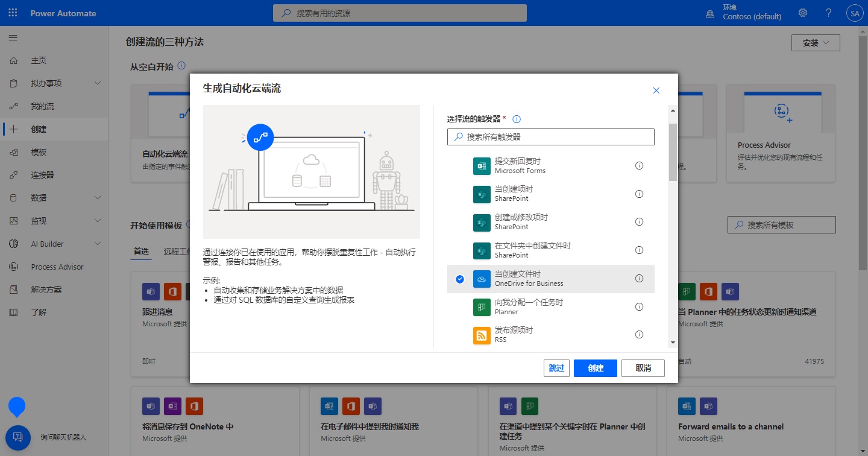868x456 pixels.
Task: Open 我的流 in the sidebar
Action: 54,106
